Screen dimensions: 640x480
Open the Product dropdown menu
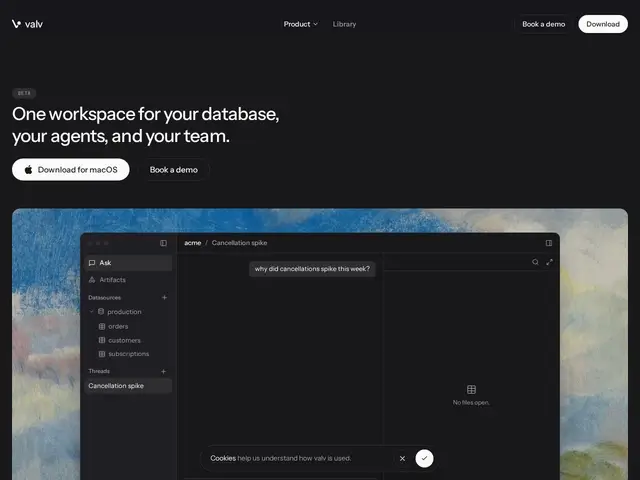pyautogui.click(x=300, y=24)
